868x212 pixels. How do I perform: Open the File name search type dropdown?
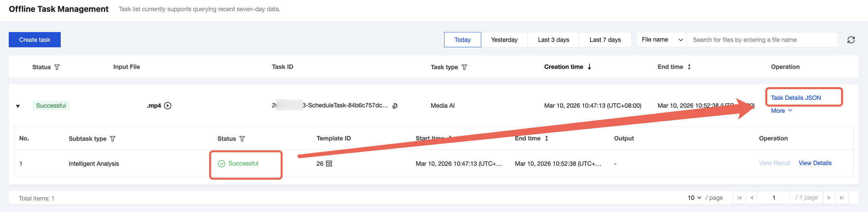[662, 40]
